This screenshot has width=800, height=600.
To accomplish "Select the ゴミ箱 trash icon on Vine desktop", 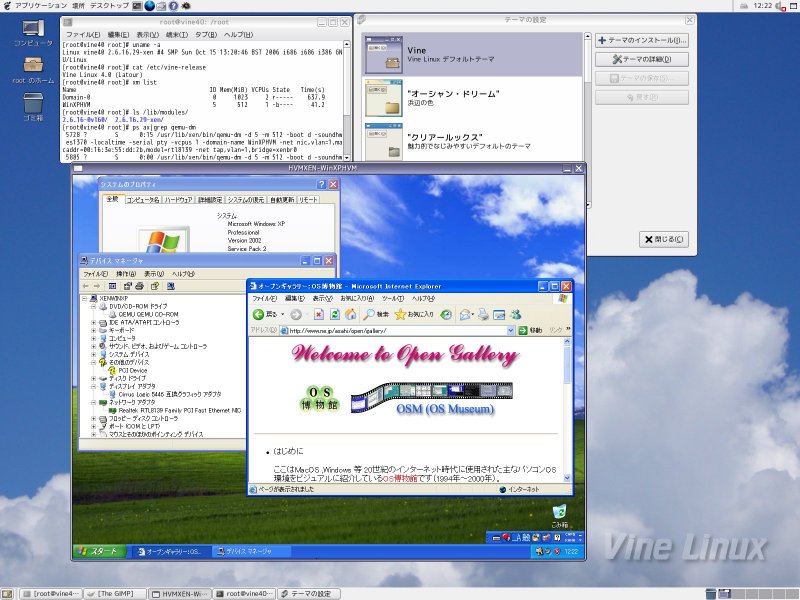I will pyautogui.click(x=33, y=107).
